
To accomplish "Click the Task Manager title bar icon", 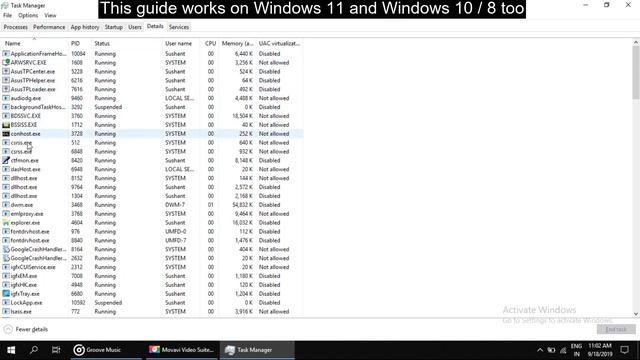I will (x=5, y=6).
